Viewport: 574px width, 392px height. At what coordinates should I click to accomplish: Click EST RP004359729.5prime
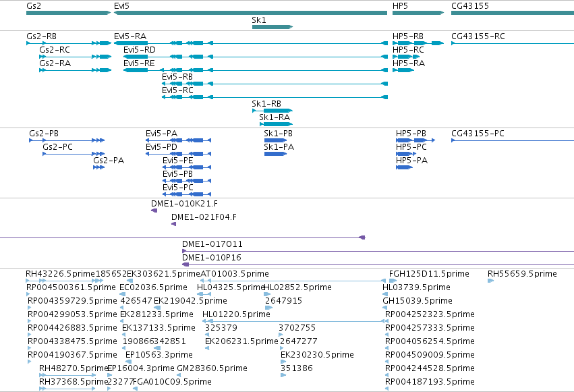pyautogui.click(x=72, y=301)
